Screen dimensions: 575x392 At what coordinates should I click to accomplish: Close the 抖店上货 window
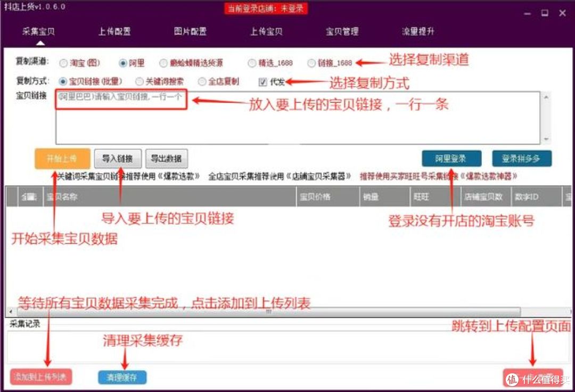[563, 13]
